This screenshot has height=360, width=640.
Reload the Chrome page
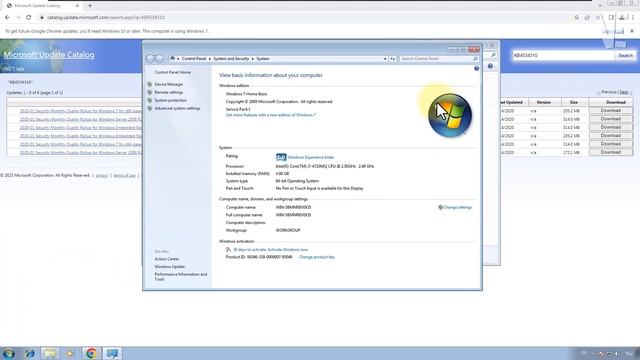(29, 18)
